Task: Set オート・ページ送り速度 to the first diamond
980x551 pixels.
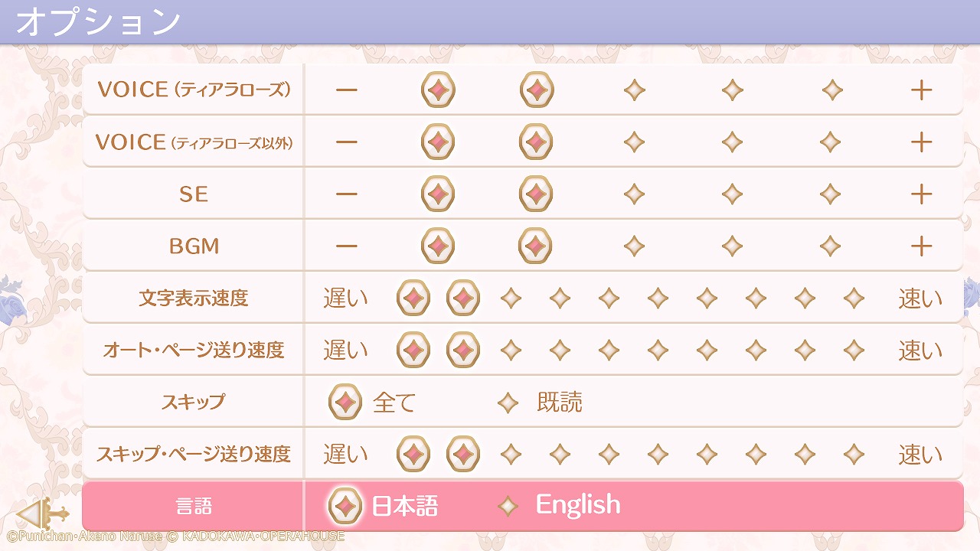Action: 413,350
